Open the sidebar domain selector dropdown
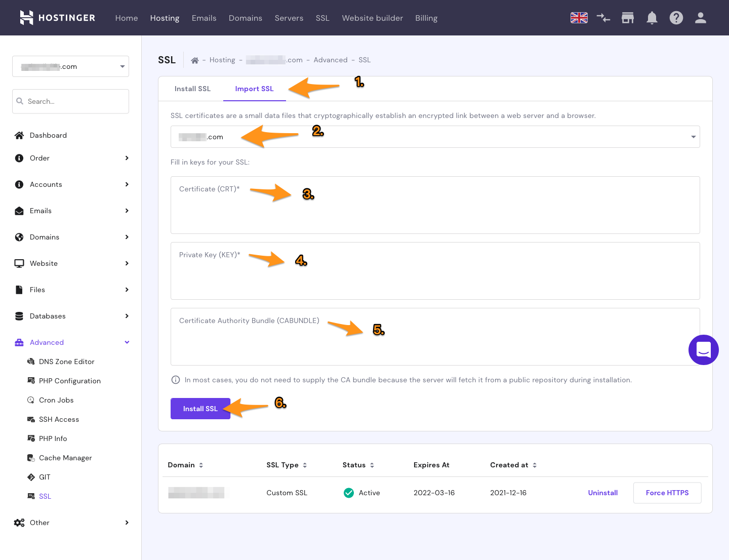729x560 pixels. (70, 66)
